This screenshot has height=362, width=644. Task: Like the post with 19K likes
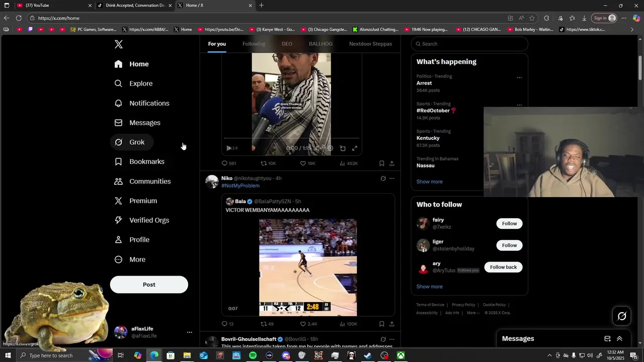[x=307, y=163]
